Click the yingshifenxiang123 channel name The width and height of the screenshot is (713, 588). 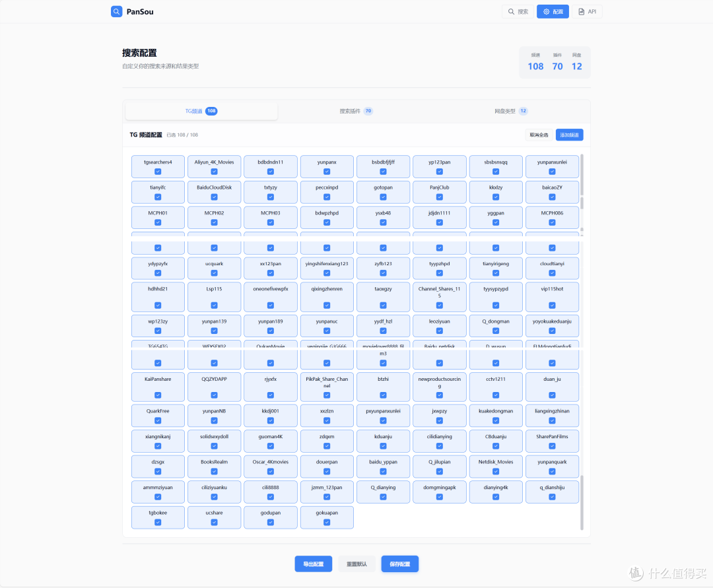(327, 264)
